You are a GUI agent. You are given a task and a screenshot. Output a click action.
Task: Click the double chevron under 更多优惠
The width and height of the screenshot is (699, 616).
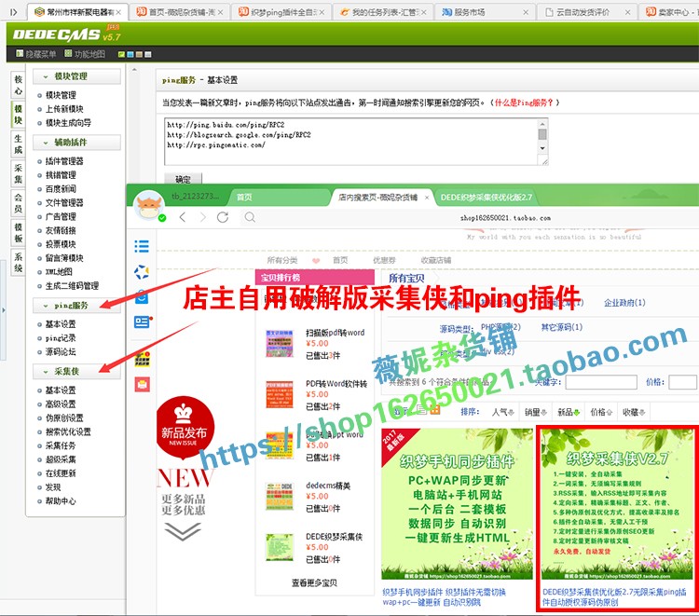pos(183,531)
